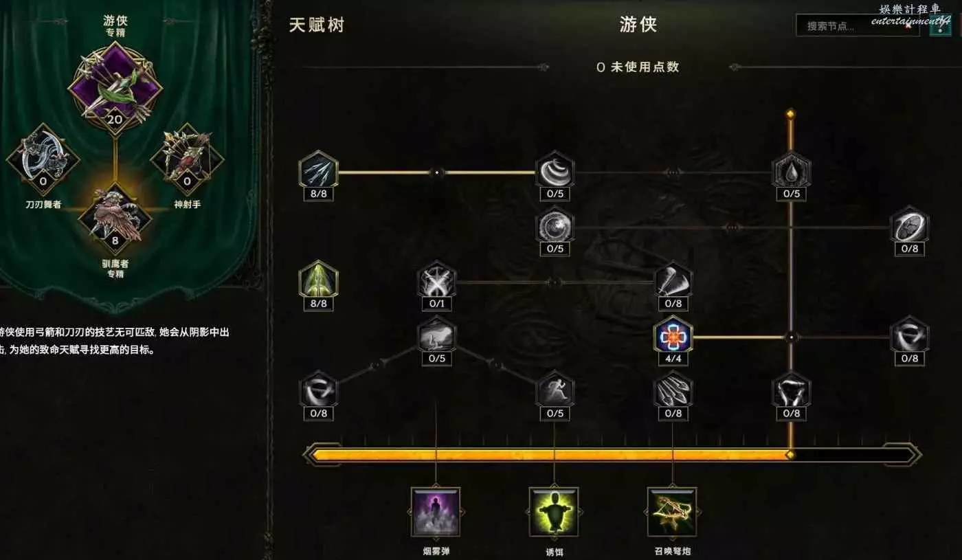Click the diamond marker at progress bar end

790,454
